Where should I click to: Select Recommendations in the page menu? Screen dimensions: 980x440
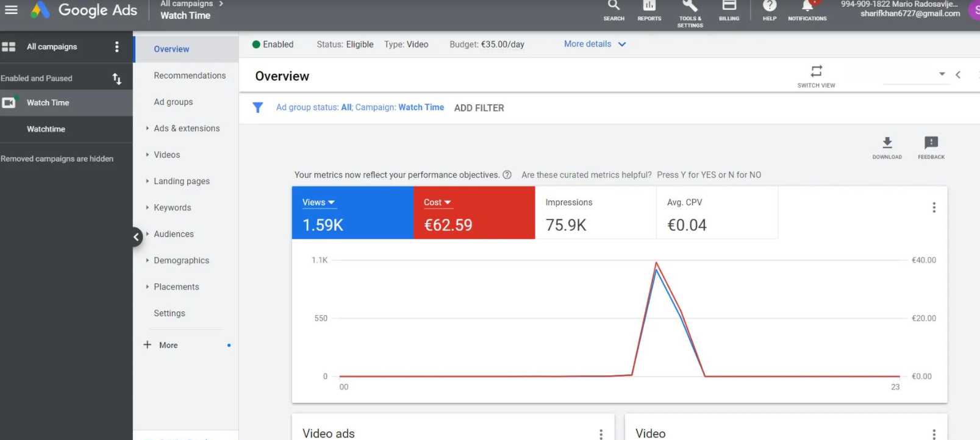point(190,76)
